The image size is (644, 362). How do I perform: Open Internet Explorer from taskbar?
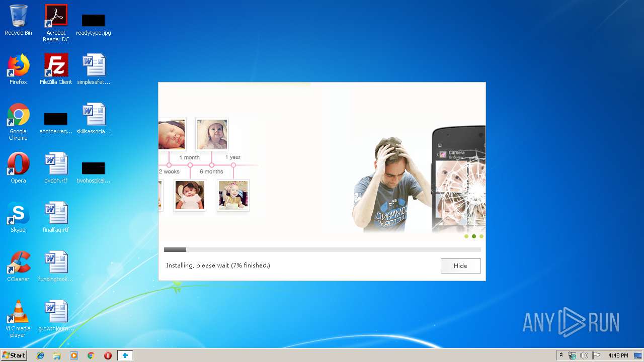point(40,355)
